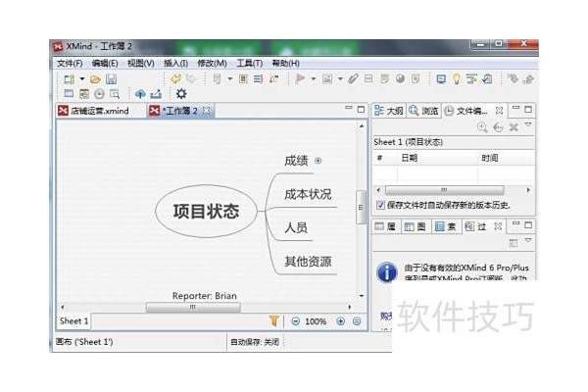Click the Reporter: Brian label
This screenshot has height=392, width=588.
205,296
